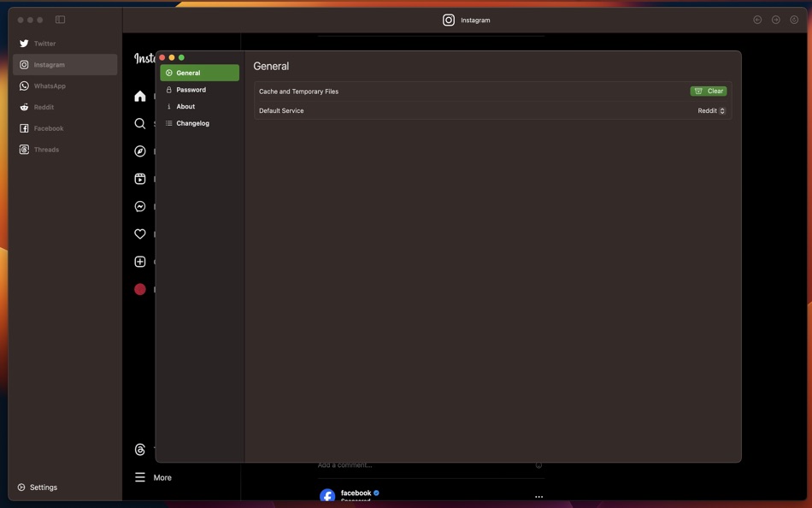Switch to Reddit in sidebar
Image resolution: width=812 pixels, height=508 pixels.
tap(65, 107)
